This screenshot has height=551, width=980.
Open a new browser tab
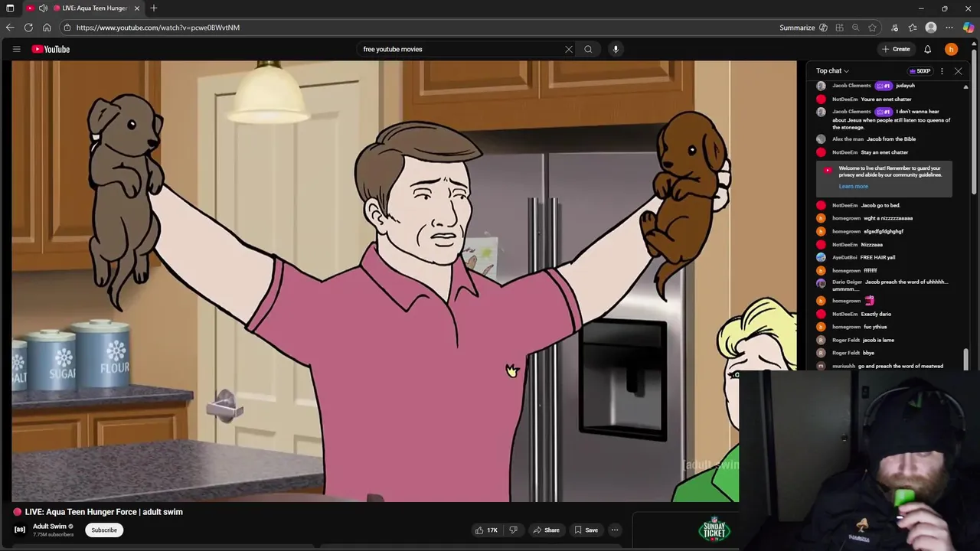click(154, 8)
